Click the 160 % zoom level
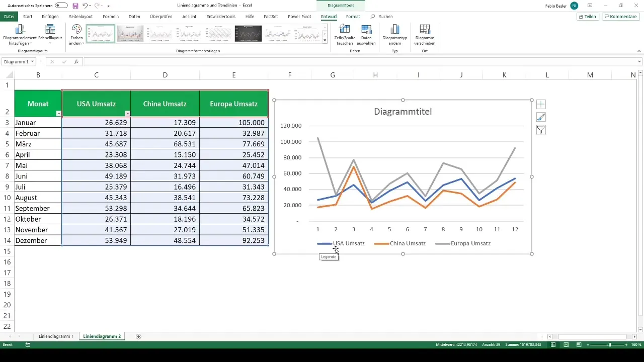Viewport: 644px width, 362px height. click(x=636, y=345)
